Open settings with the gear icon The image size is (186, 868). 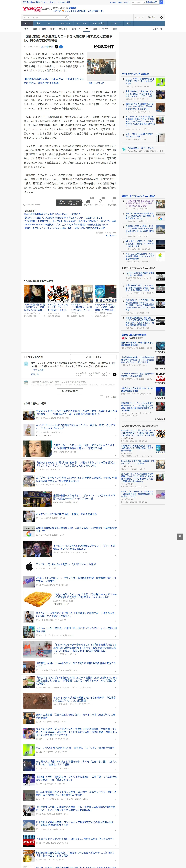(161, 18)
